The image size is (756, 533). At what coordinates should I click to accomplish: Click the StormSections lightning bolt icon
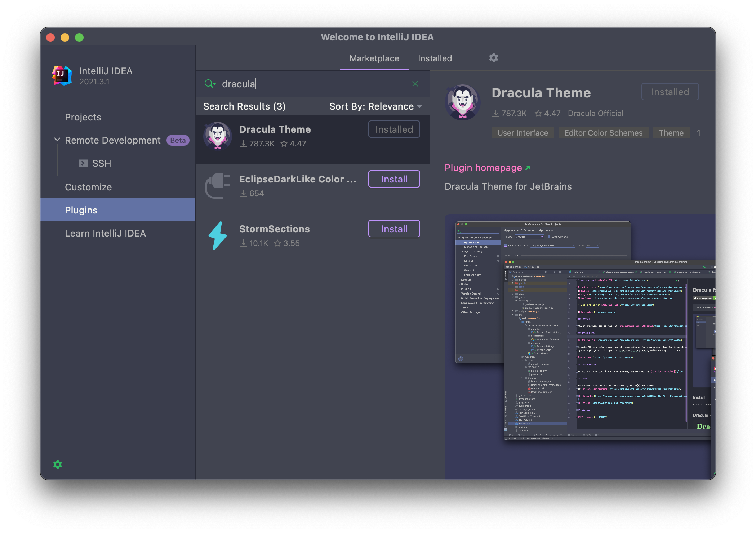point(218,236)
